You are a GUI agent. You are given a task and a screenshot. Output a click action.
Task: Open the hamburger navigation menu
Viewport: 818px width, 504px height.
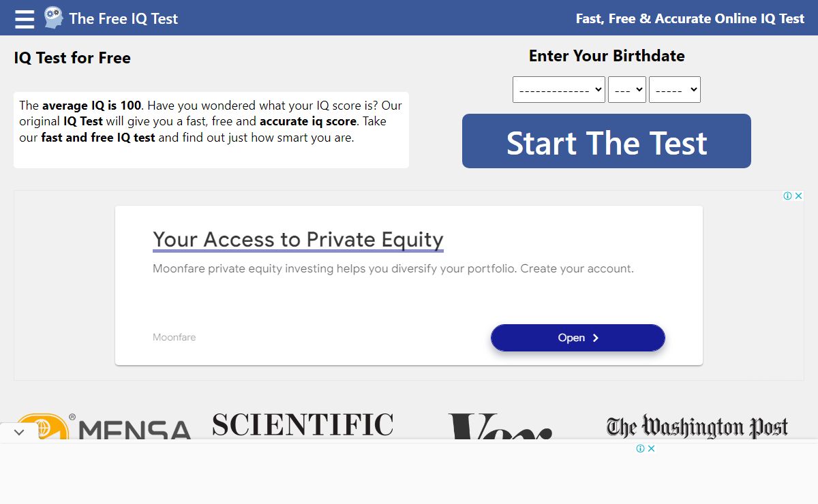coord(25,19)
